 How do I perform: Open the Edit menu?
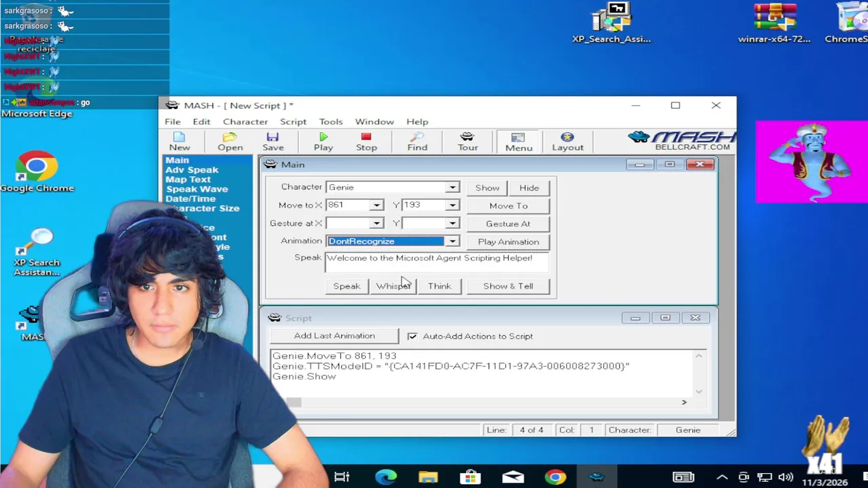click(x=201, y=121)
